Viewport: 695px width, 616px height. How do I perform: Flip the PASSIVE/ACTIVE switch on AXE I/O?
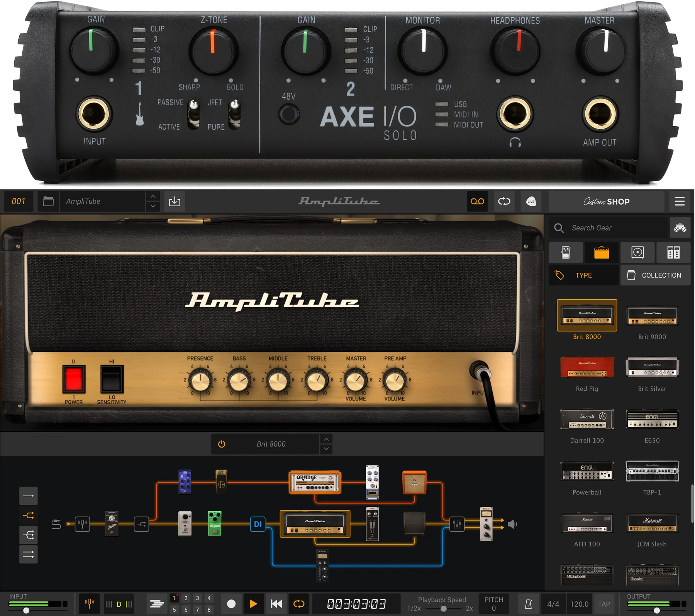[x=193, y=115]
